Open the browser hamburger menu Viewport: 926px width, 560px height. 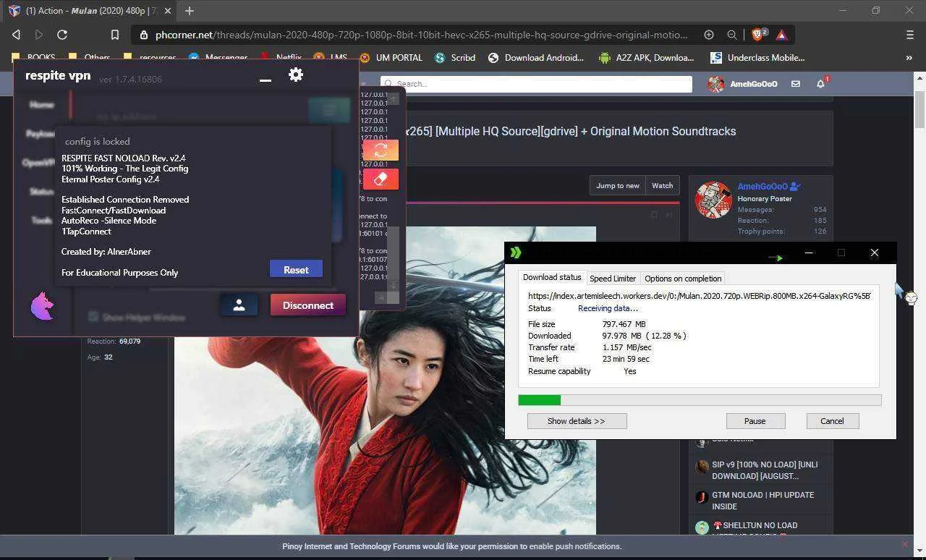(910, 35)
